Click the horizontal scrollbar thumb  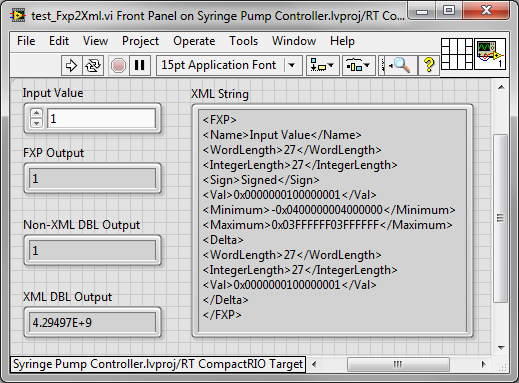click(x=398, y=364)
